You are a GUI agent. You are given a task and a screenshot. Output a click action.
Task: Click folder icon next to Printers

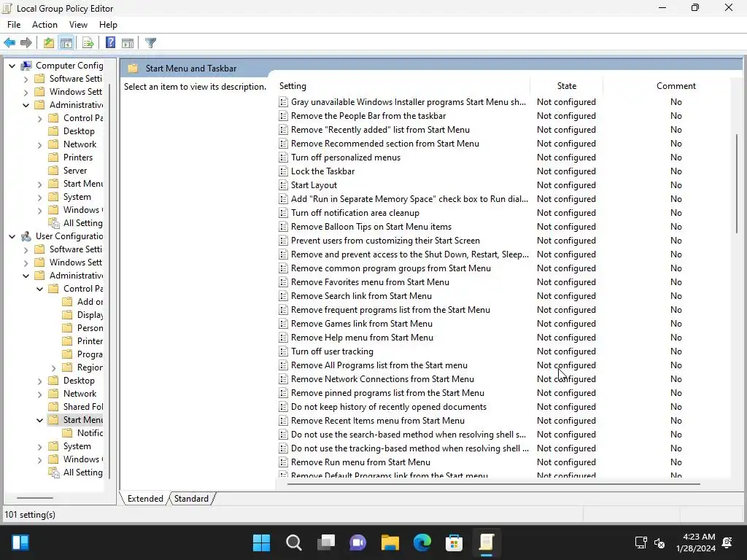54,157
